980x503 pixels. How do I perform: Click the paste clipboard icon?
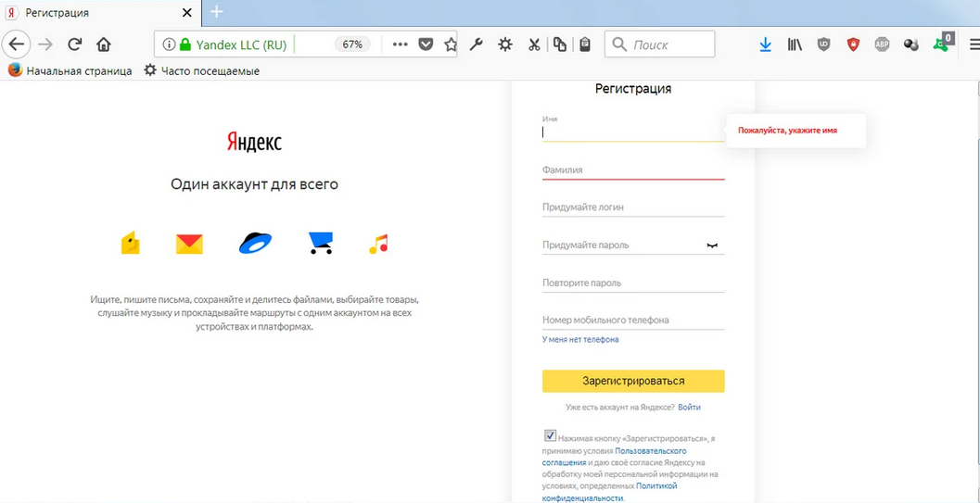[585, 44]
